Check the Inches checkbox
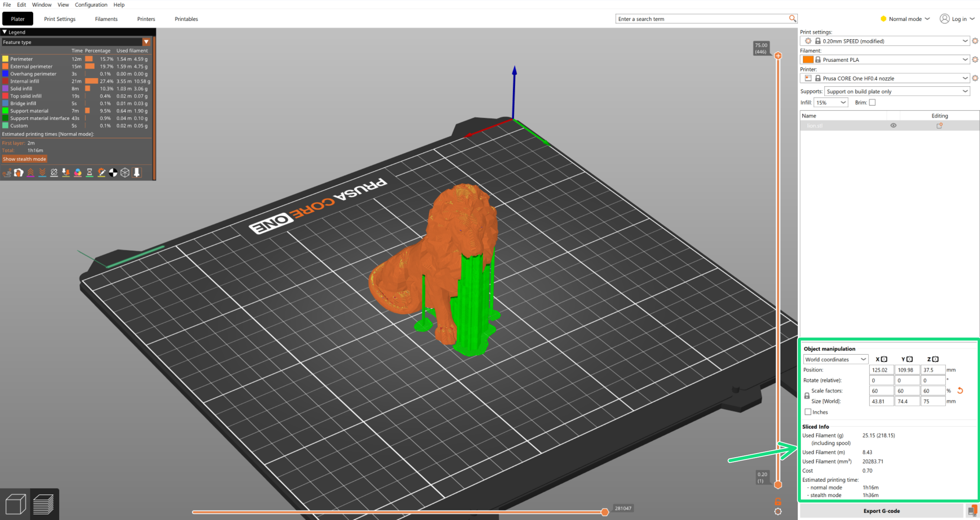980x520 pixels. [x=808, y=412]
